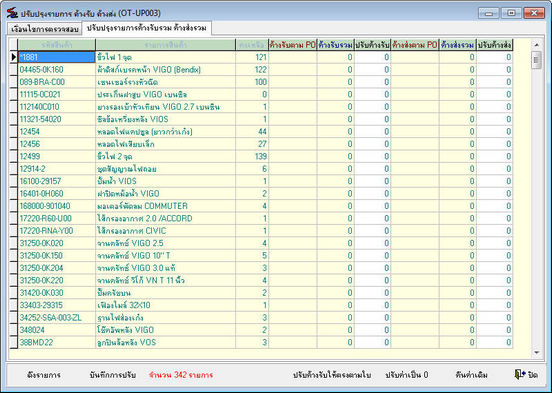This screenshot has height=393, width=552.
Task: Click the CIVIC item description
Action: [x=165, y=231]
